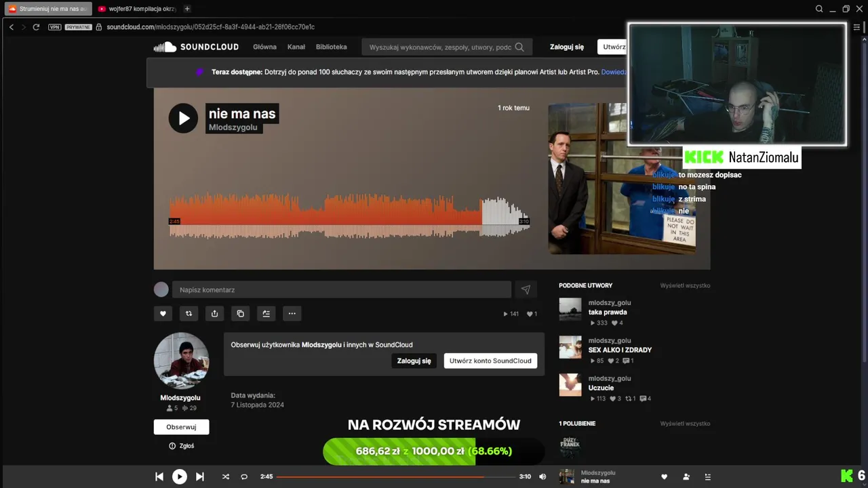This screenshot has width=868, height=488.
Task: Open the related track 'SEX ALKO I ZDRADY'
Action: [620, 350]
